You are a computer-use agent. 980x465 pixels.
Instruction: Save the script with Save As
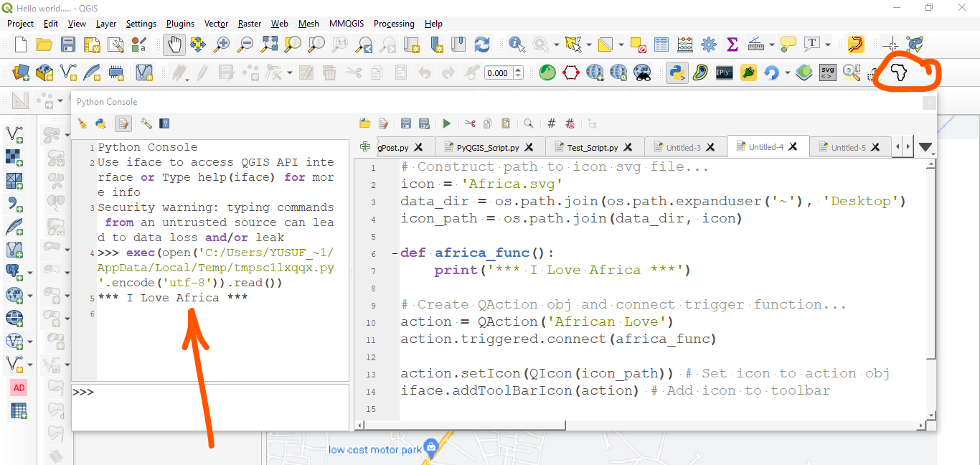click(x=424, y=123)
